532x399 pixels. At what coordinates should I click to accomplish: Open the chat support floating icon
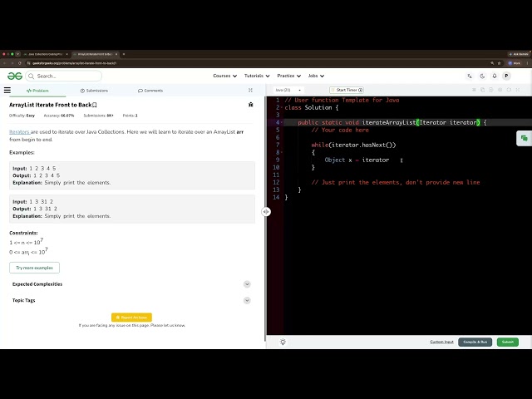click(525, 139)
